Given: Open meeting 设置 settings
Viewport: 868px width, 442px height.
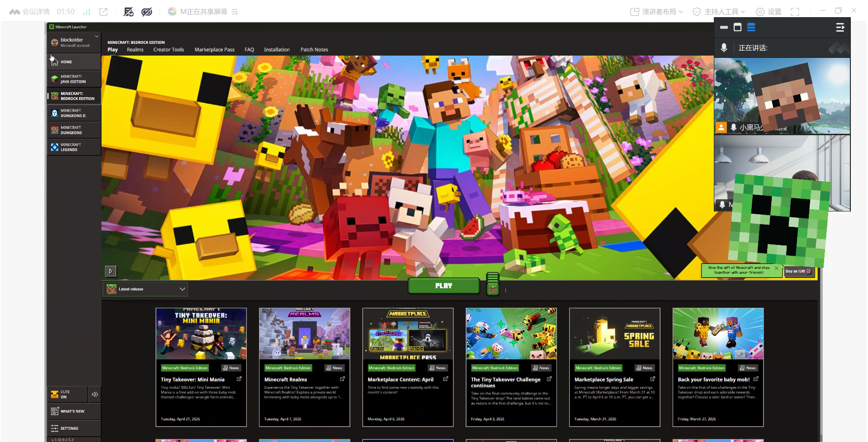Looking at the screenshot, I should [x=769, y=12].
